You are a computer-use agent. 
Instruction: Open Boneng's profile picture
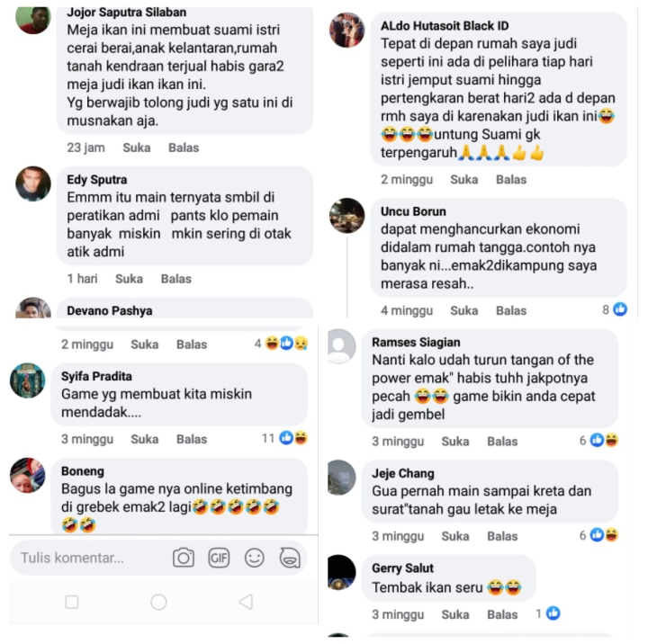[x=28, y=475]
